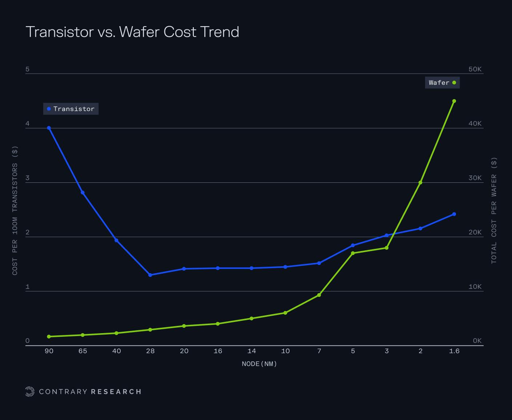The image size is (512, 420).
Task: Click the CONTRARY RESEARCH text
Action: (x=90, y=392)
